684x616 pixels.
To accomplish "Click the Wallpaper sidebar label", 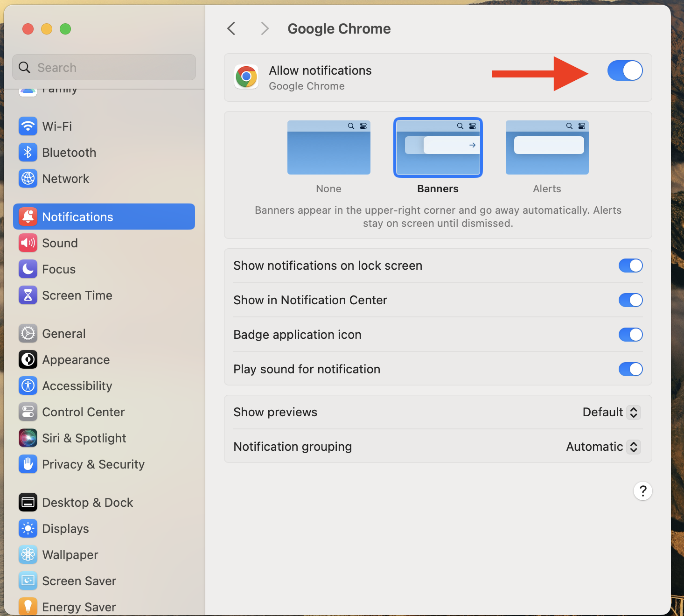I will click(70, 555).
